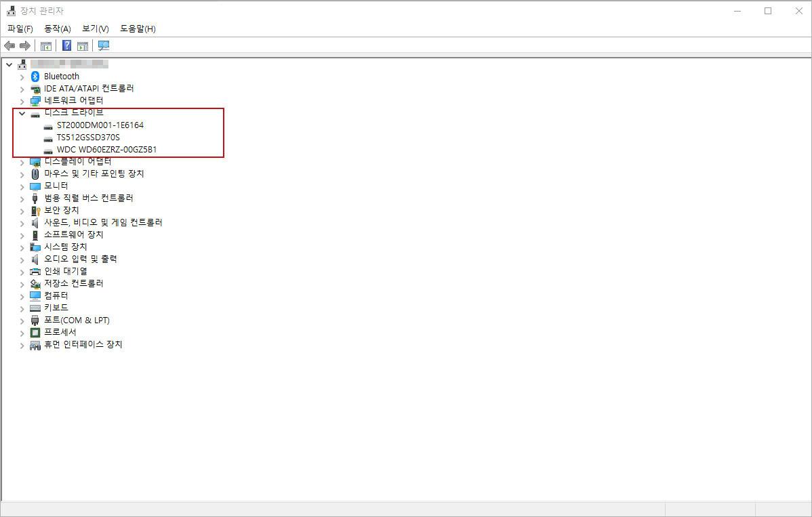Expand the 키보드 node
Screen dimensions: 812x517
point(22,308)
